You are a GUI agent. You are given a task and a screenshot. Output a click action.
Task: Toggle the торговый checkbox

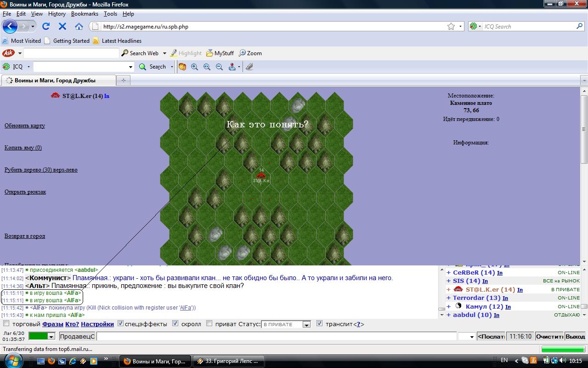point(6,323)
